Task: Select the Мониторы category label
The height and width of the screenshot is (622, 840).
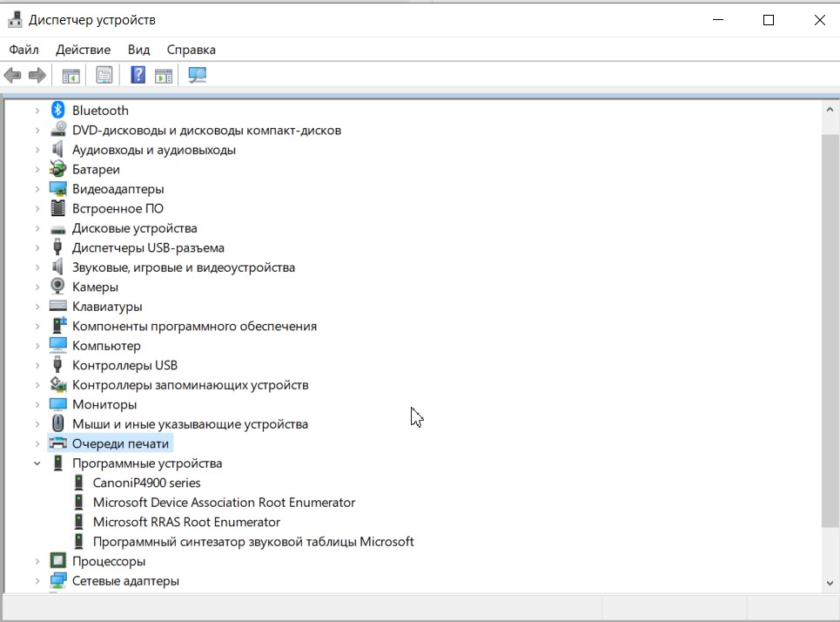Action: (x=104, y=404)
